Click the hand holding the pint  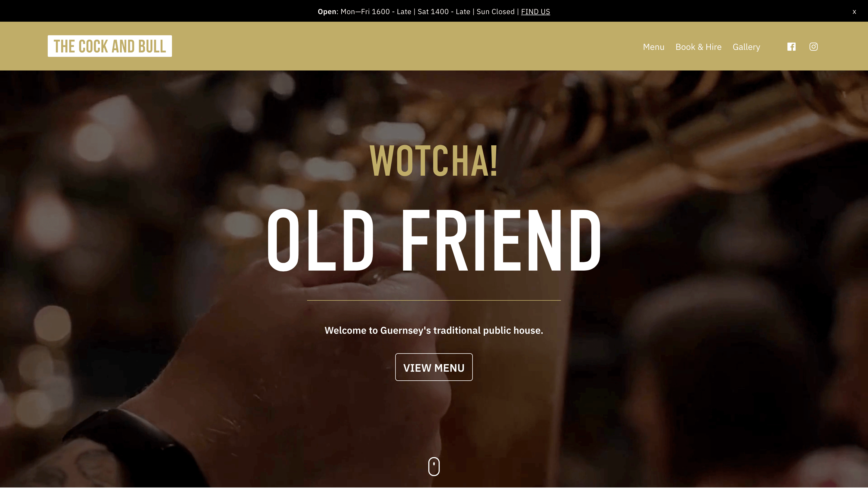[337, 337]
